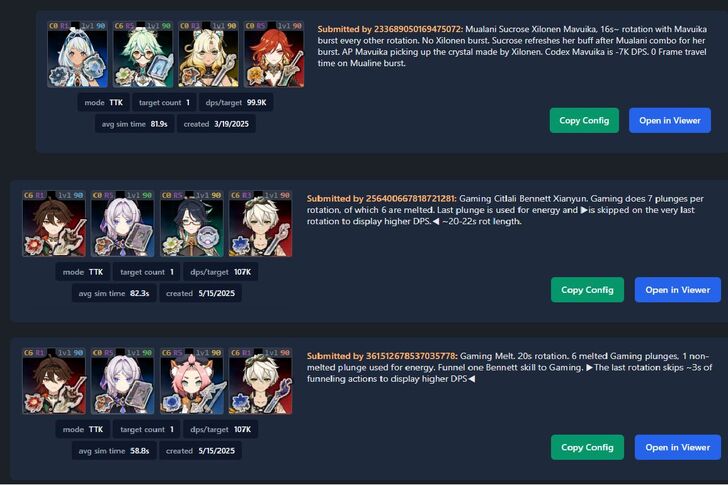Click pink-haired Diona portrait in third team
Screen dimensions: 728x485
pos(192,381)
